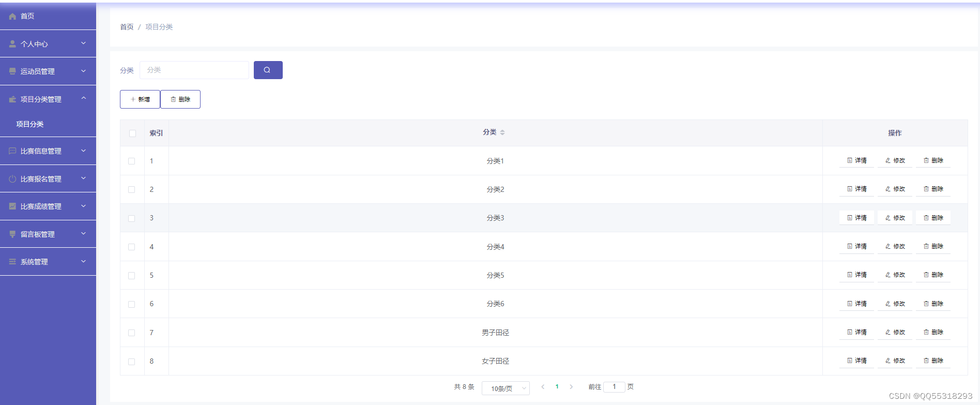Open 详情 for row 分类2
980x405 pixels.
tap(856, 189)
